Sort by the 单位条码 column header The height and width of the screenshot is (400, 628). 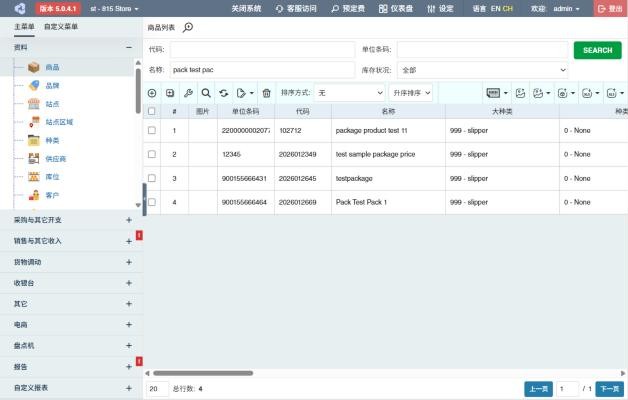click(x=246, y=111)
